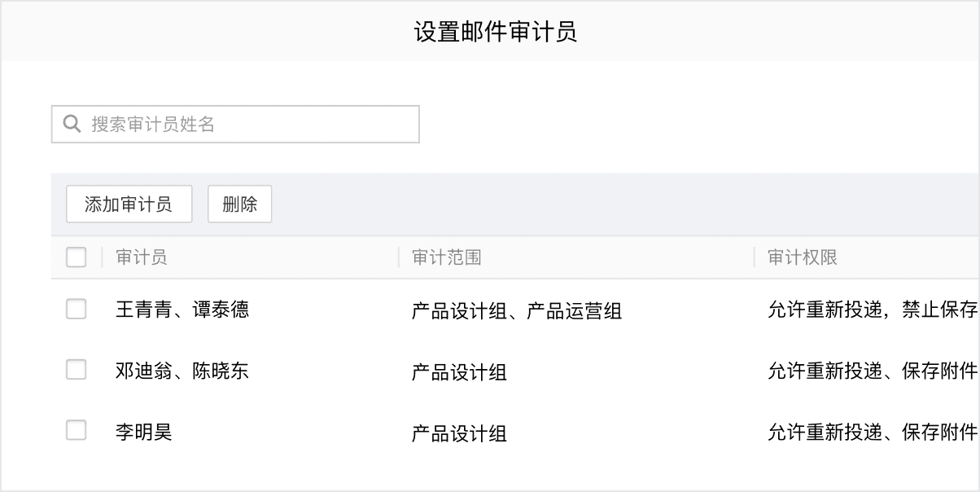Focus the 搜索审计员姓名 search field

tap(235, 124)
